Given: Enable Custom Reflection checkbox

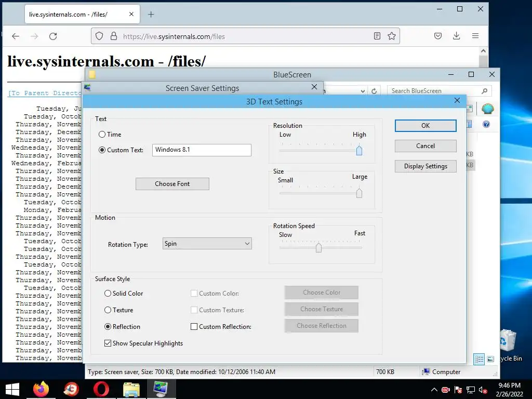Looking at the screenshot, I should point(194,326).
